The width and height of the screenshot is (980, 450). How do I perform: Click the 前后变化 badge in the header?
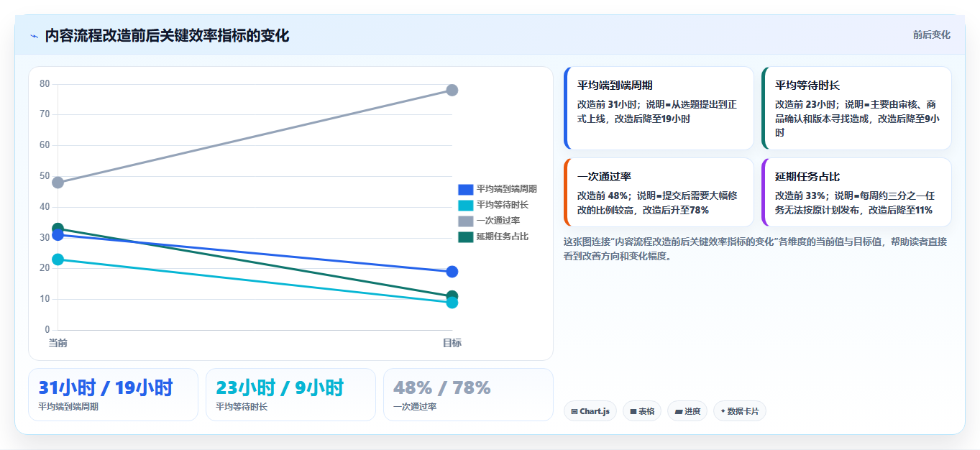[931, 35]
